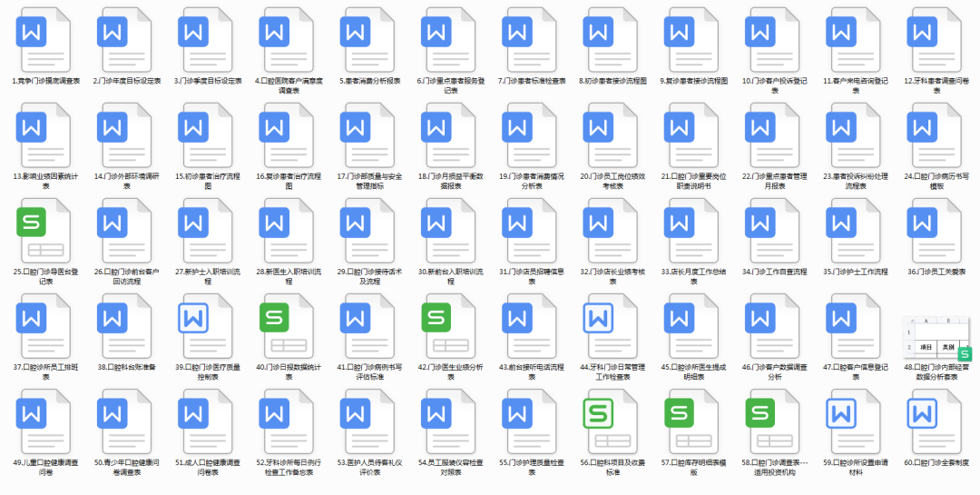The image size is (980, 495).
Task: Select file 13.影响业绩因素统计表
Action: (45, 136)
